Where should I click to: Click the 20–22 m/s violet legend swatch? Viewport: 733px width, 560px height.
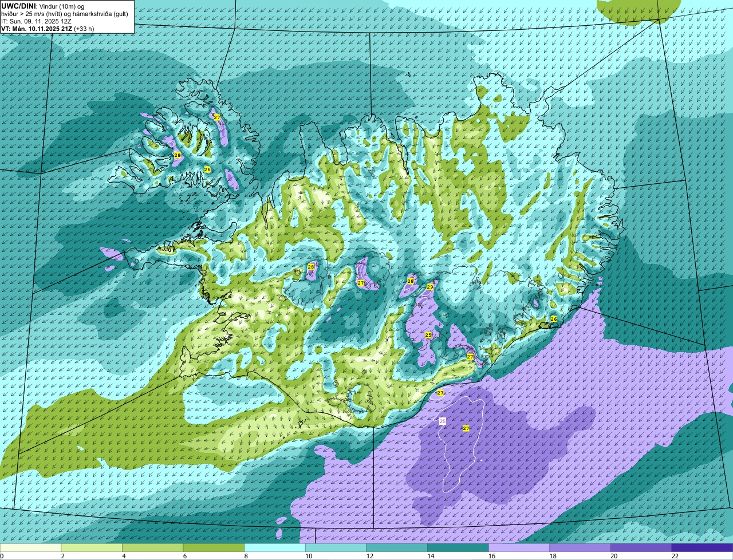(x=641, y=548)
